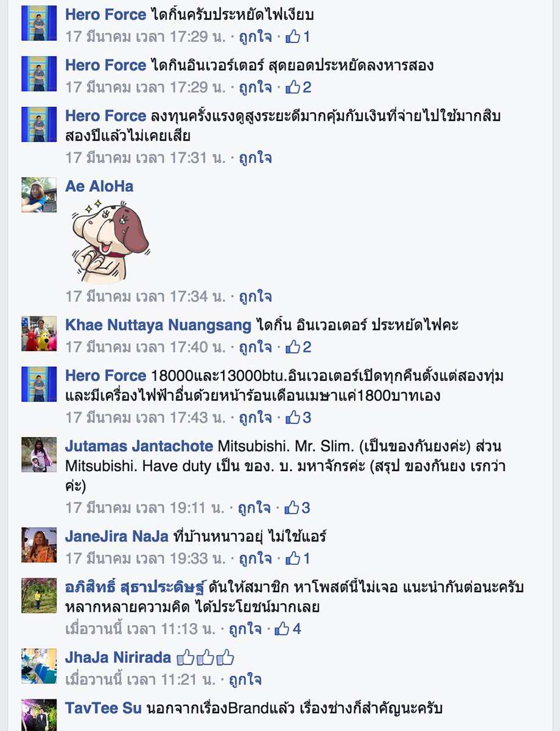
Task: Open Khae Nuttaya Nuangsang profile link
Action: pyautogui.click(x=158, y=325)
